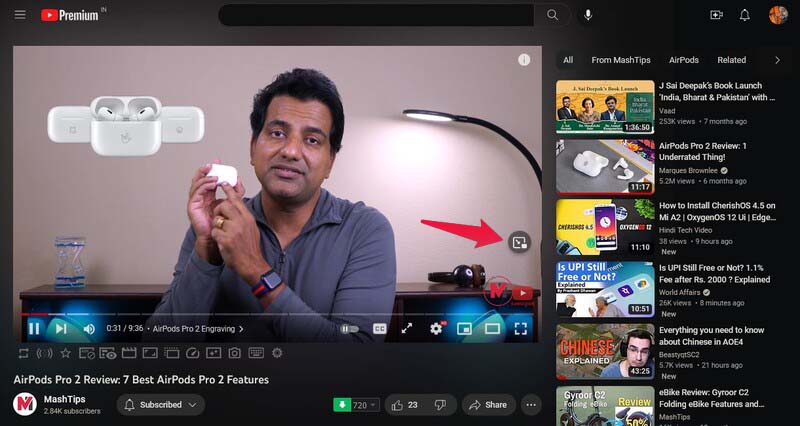Screen dimensions: 800x426
Task: Click the star icon below the player
Action: click(65, 353)
